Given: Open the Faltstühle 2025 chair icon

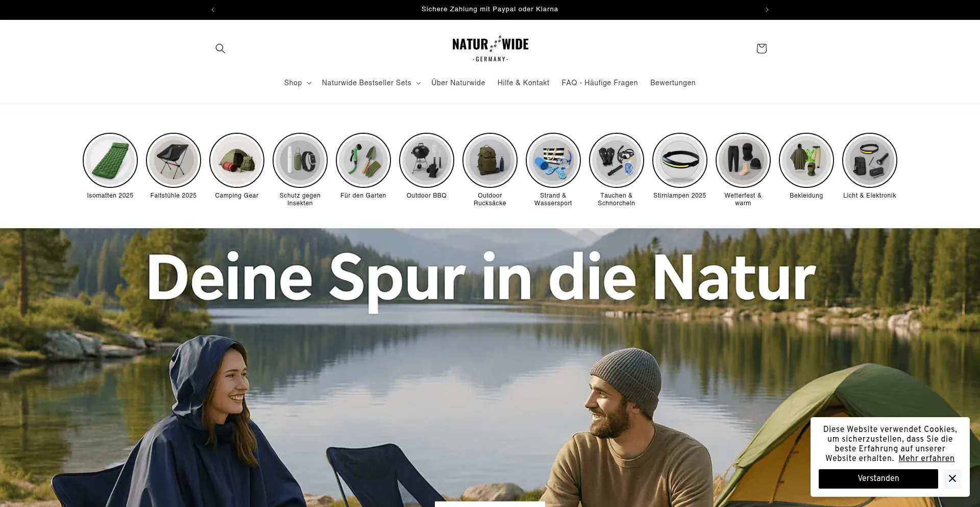Looking at the screenshot, I should pyautogui.click(x=174, y=160).
